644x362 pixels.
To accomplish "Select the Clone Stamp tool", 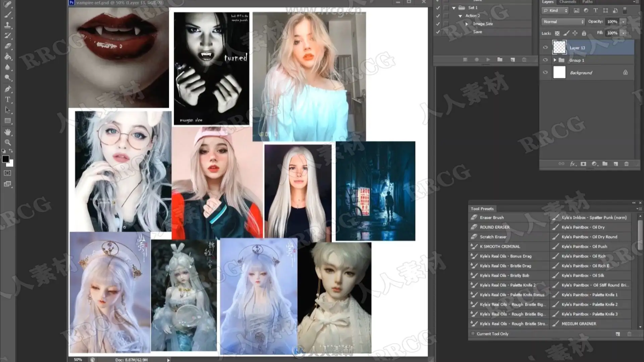I will tap(7, 25).
